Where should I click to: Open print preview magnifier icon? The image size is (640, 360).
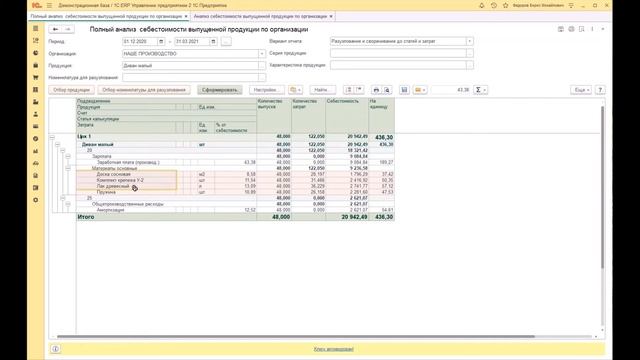click(x=387, y=90)
